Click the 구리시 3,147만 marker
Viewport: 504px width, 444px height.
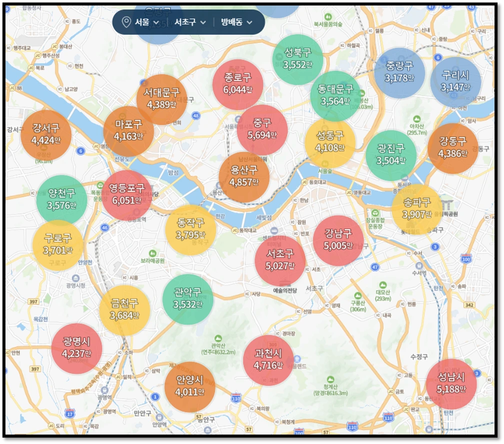(455, 82)
